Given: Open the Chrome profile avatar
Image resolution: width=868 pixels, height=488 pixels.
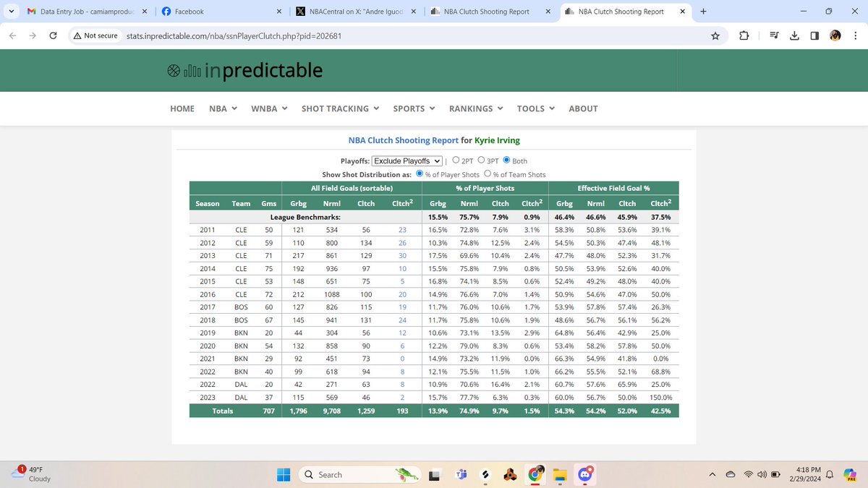Looking at the screenshot, I should 835,35.
